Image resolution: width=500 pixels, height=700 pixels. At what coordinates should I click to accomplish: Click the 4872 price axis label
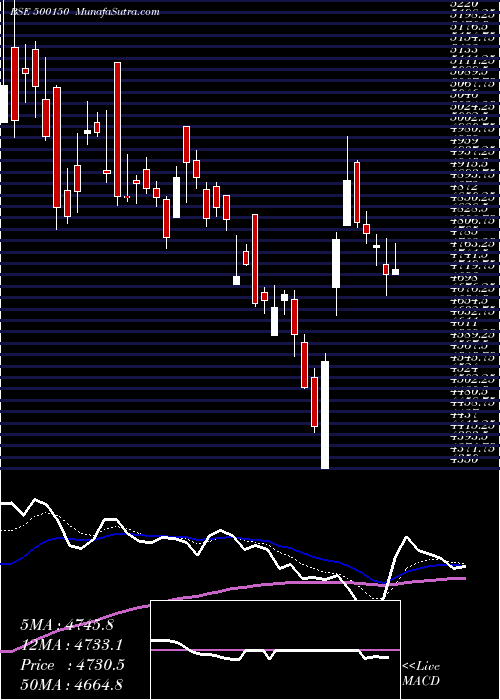[464, 186]
